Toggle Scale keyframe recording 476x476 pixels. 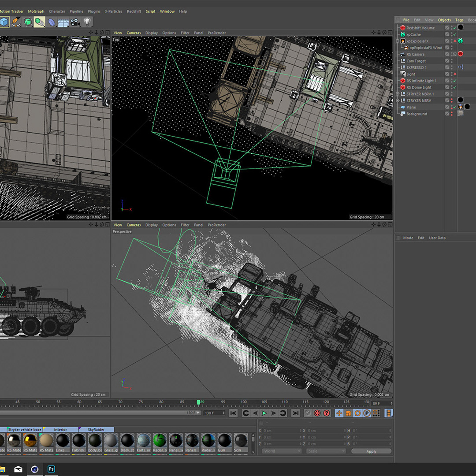click(x=349, y=413)
